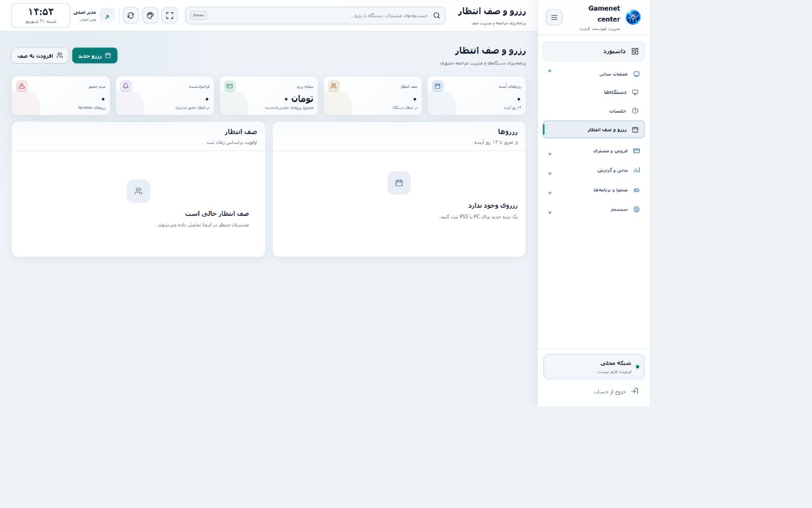The width and height of the screenshot is (812, 508).
Task: Click bell icon on فراخوان‌شده card
Action: pos(126,86)
